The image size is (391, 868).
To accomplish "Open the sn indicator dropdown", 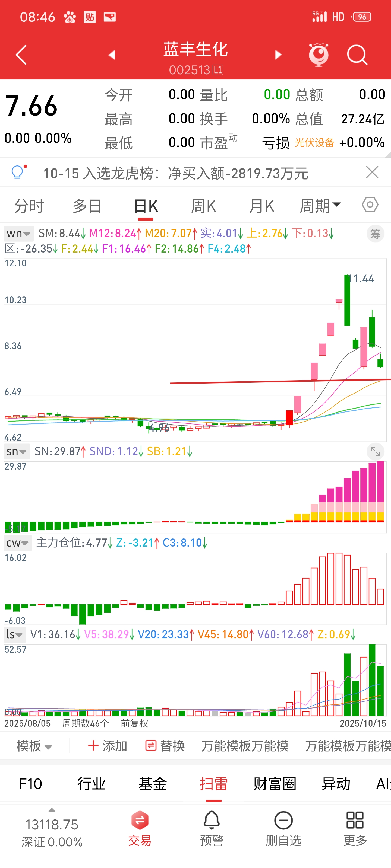I will coord(17,451).
